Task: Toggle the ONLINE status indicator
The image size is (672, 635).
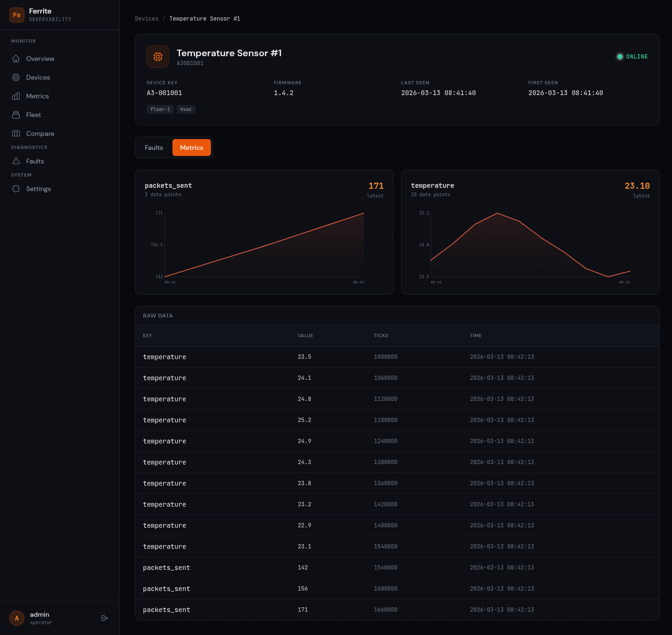Action: pos(632,56)
